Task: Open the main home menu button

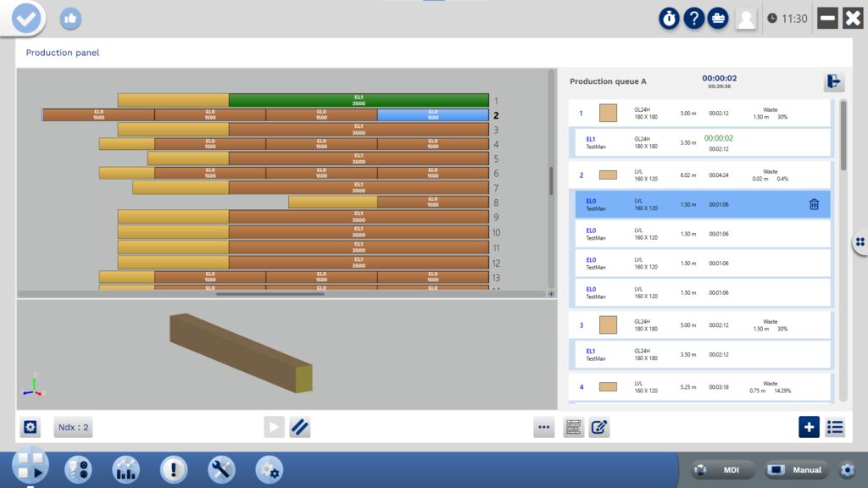Action: coord(30,467)
